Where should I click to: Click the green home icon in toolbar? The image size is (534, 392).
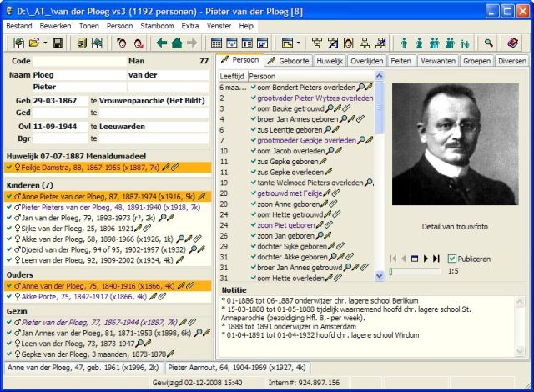pyautogui.click(x=177, y=43)
